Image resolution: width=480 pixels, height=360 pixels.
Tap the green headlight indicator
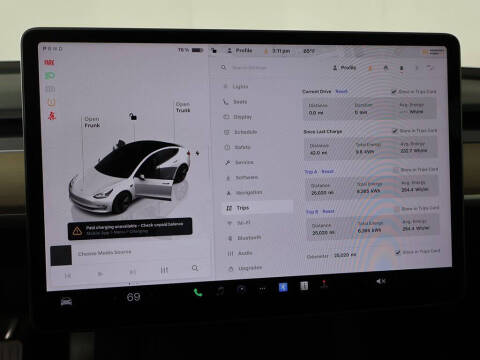click(x=50, y=76)
